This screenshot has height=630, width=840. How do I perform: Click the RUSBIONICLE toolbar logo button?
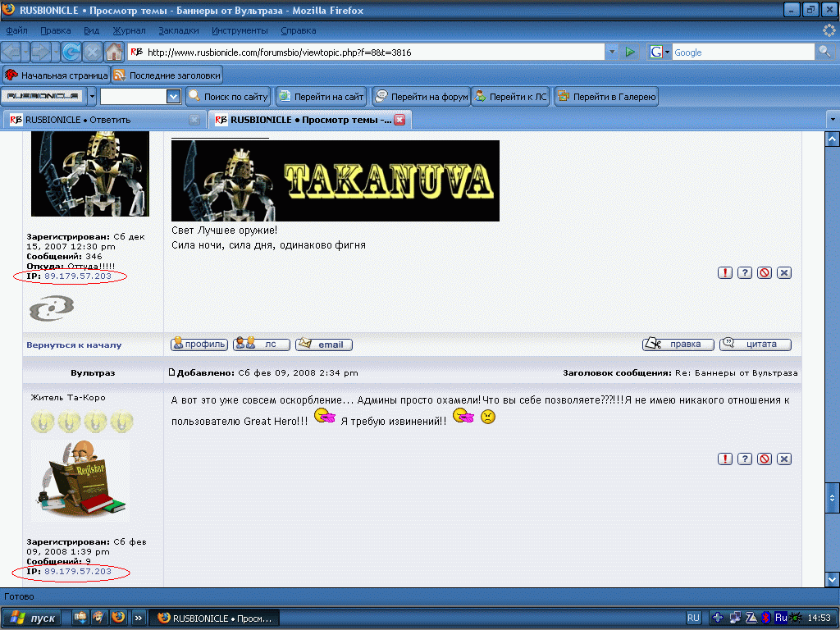coord(43,97)
